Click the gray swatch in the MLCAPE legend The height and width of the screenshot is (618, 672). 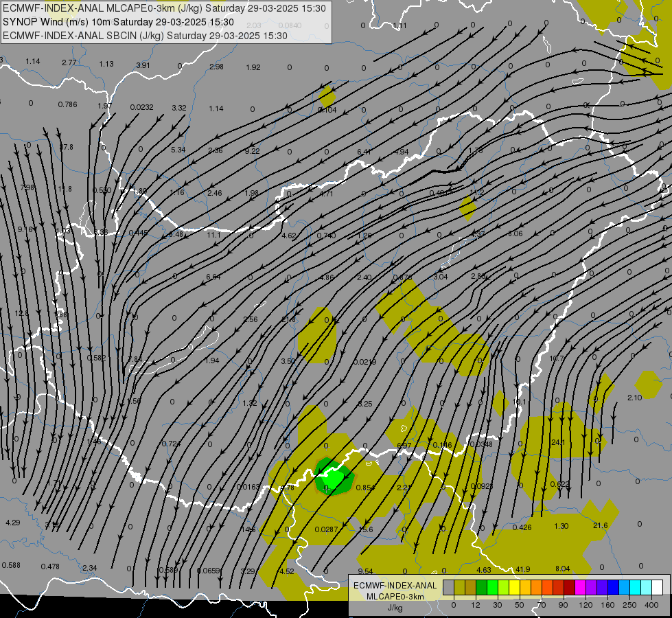(x=449, y=588)
